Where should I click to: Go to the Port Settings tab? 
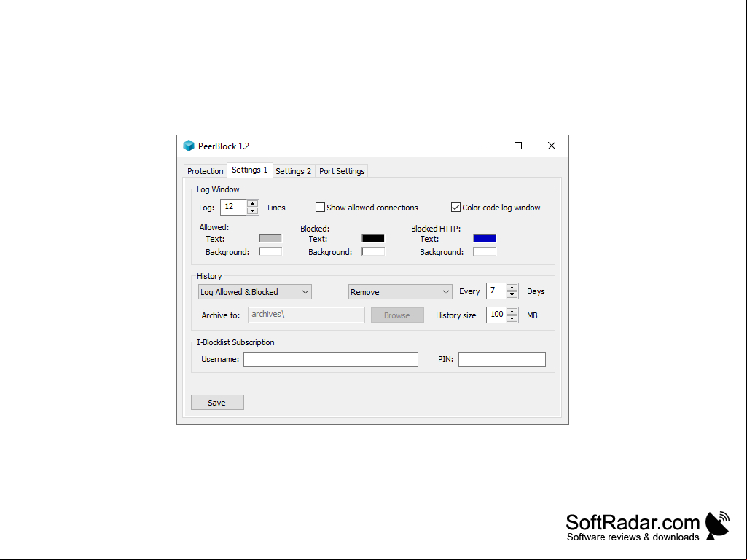342,171
